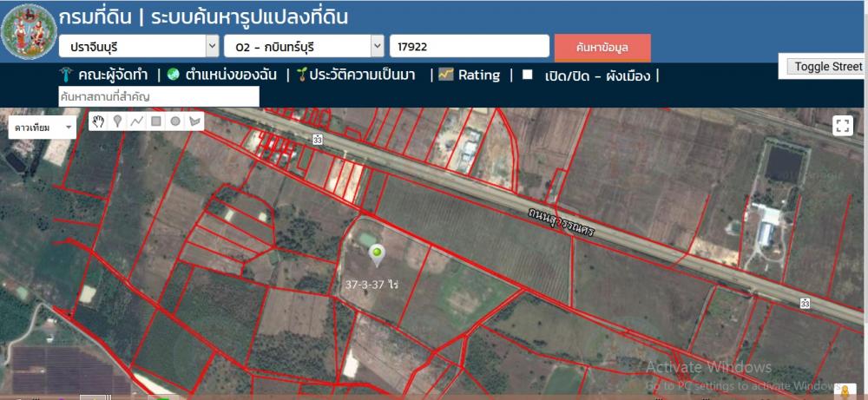Select the draw circle tool
868x400 pixels.
[175, 121]
